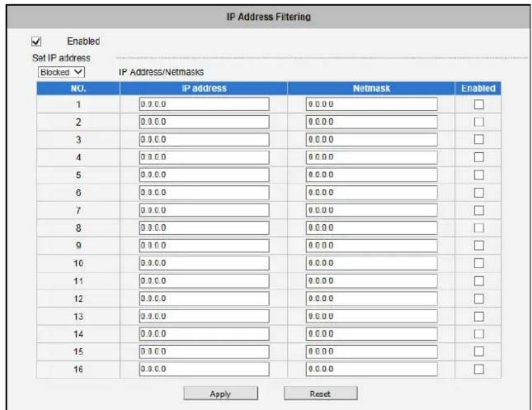Select row 7 Netmask field
This screenshot has width=532, height=410.
(372, 211)
